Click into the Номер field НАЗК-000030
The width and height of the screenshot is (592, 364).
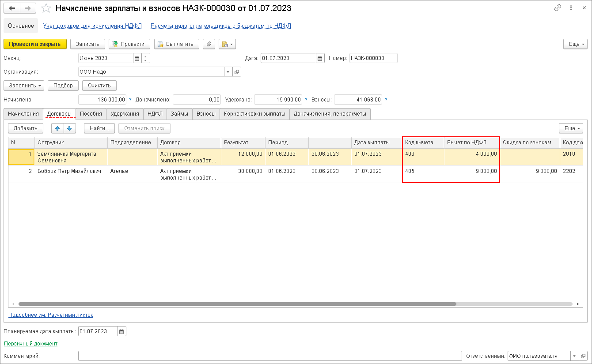point(373,58)
